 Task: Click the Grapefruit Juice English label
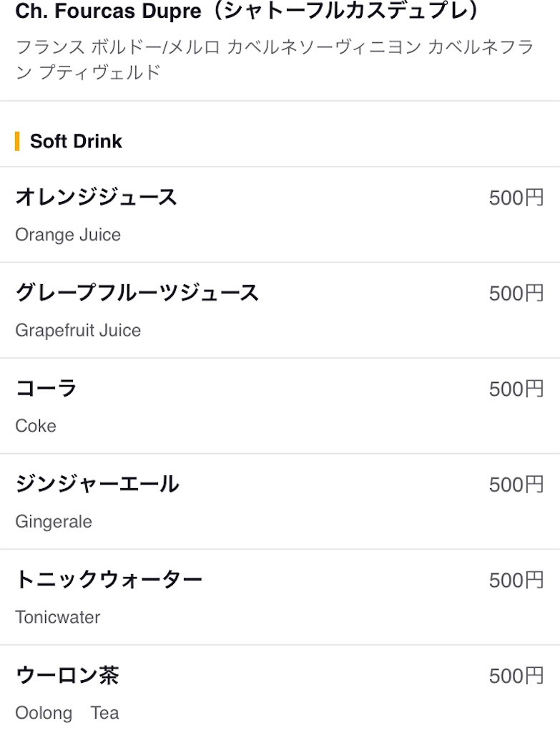78,331
